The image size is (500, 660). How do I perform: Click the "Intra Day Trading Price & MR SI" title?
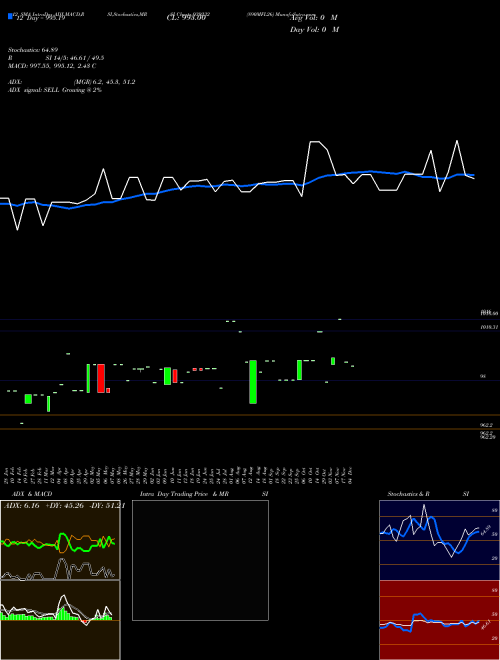pos(204,494)
